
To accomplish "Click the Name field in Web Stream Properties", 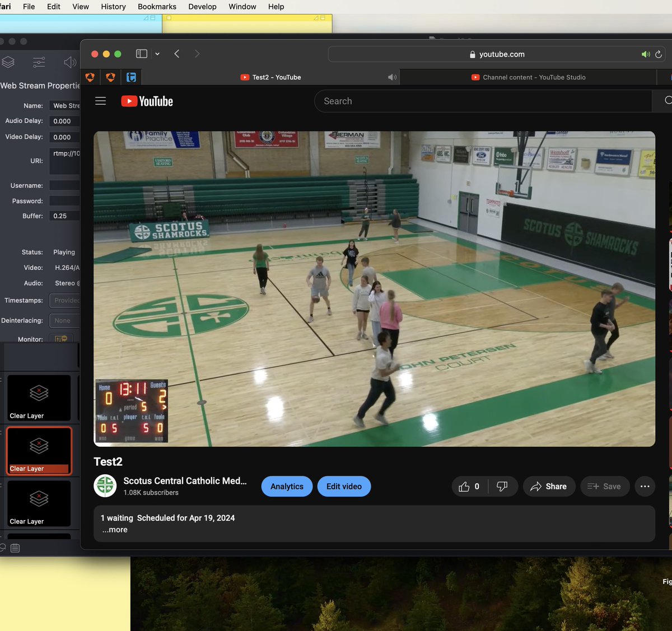I will 64,106.
